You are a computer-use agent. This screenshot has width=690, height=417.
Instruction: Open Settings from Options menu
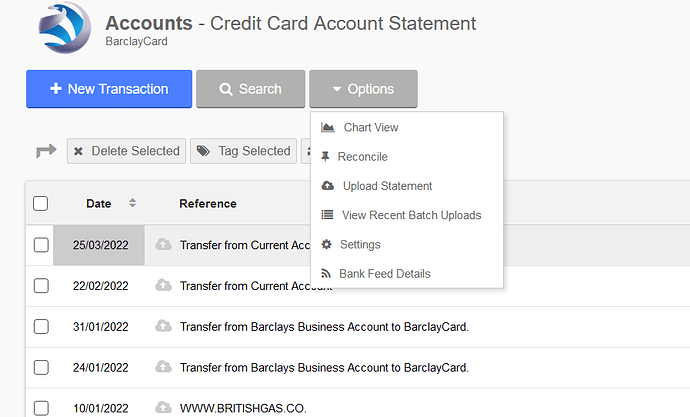(407, 245)
